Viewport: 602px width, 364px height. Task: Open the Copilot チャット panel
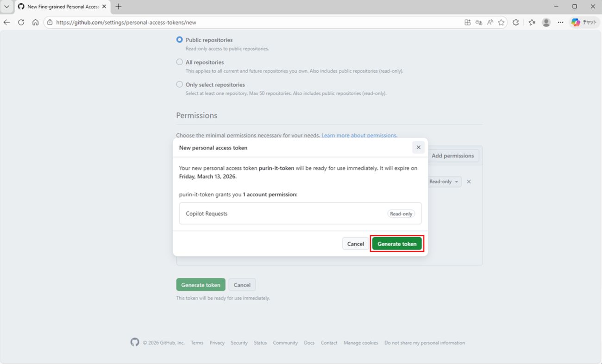tap(584, 22)
